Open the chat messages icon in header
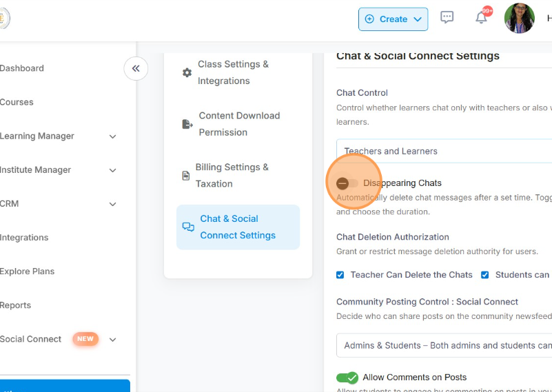The image size is (552, 392). [x=447, y=19]
